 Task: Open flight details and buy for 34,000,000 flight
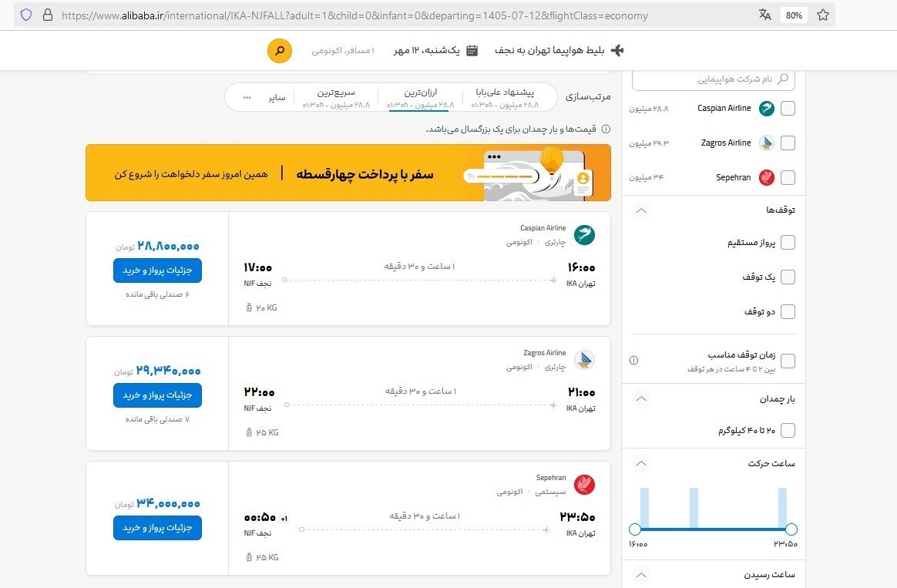coord(157,527)
